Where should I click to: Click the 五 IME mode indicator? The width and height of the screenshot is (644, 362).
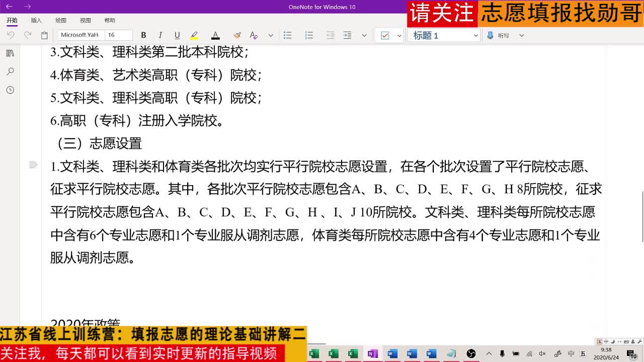[583, 354]
